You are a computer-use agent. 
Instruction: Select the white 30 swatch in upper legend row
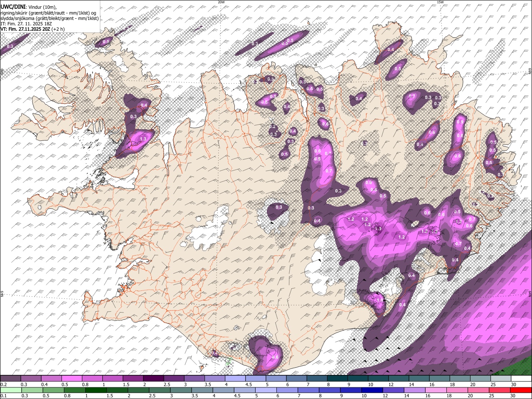point(521,379)
